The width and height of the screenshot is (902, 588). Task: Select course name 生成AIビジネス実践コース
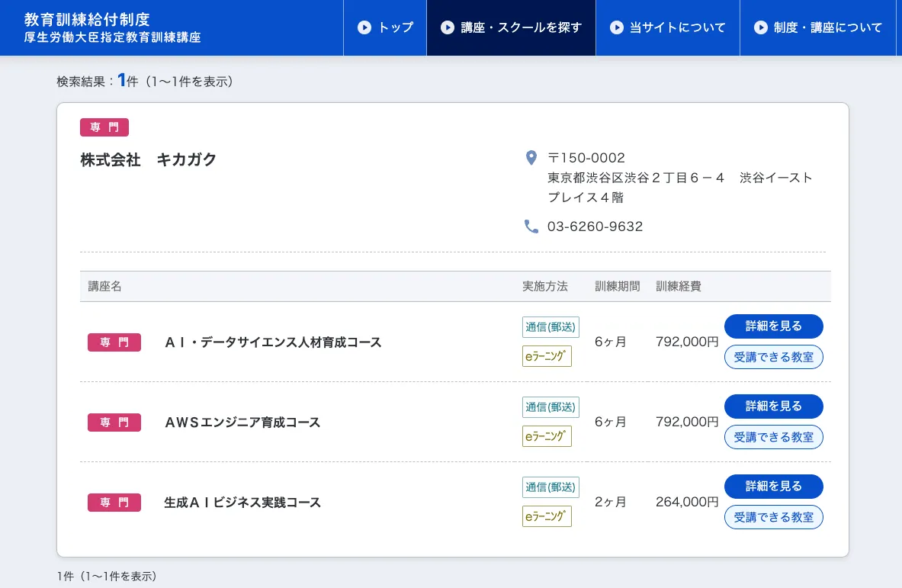(242, 503)
